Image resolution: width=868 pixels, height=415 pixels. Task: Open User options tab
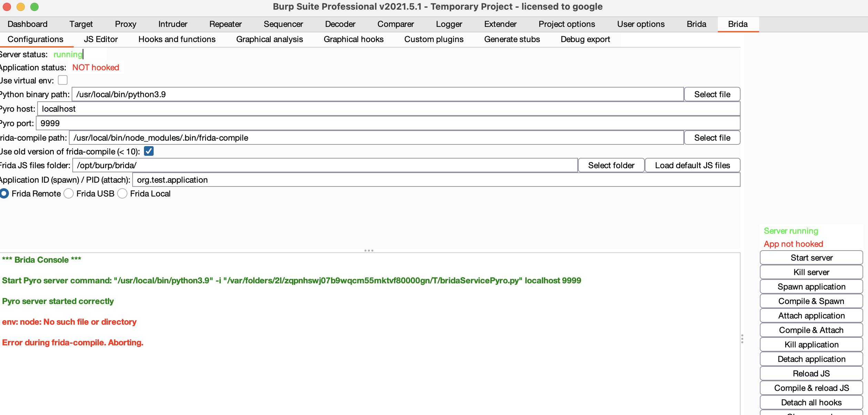pyautogui.click(x=641, y=24)
